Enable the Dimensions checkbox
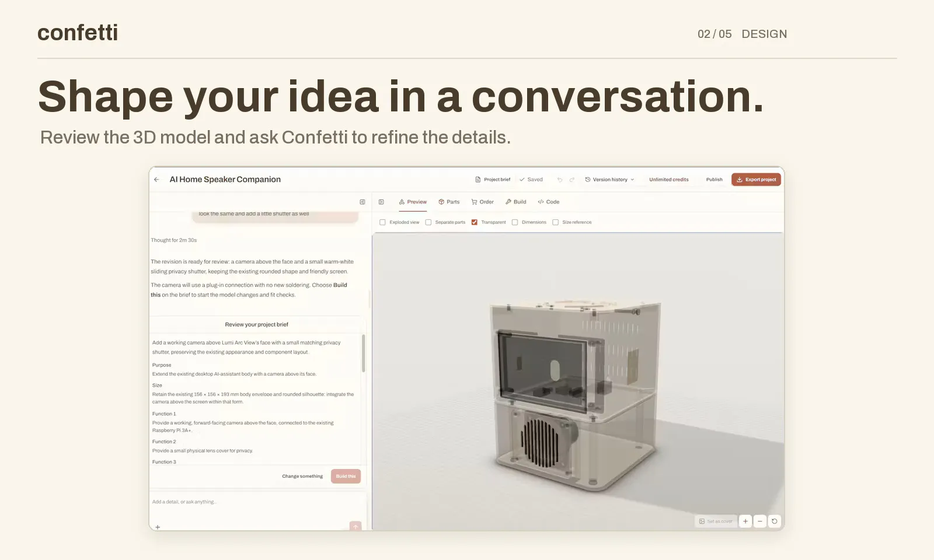The image size is (934, 560). [515, 222]
